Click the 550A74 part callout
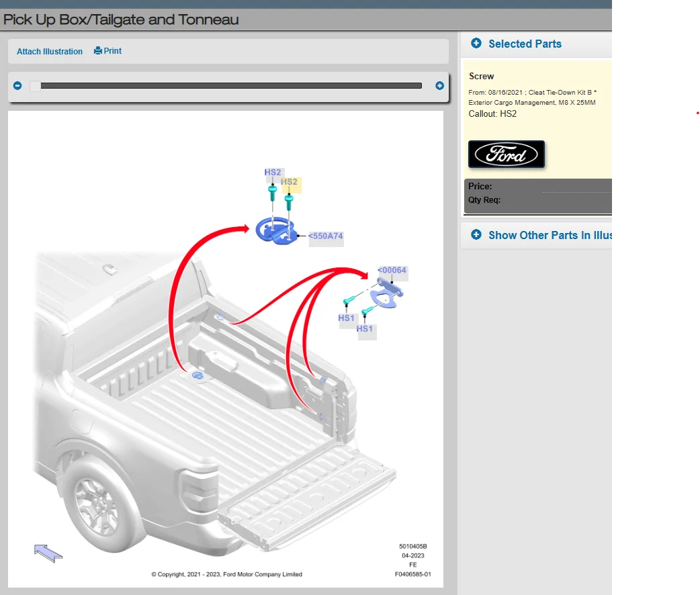 point(326,236)
